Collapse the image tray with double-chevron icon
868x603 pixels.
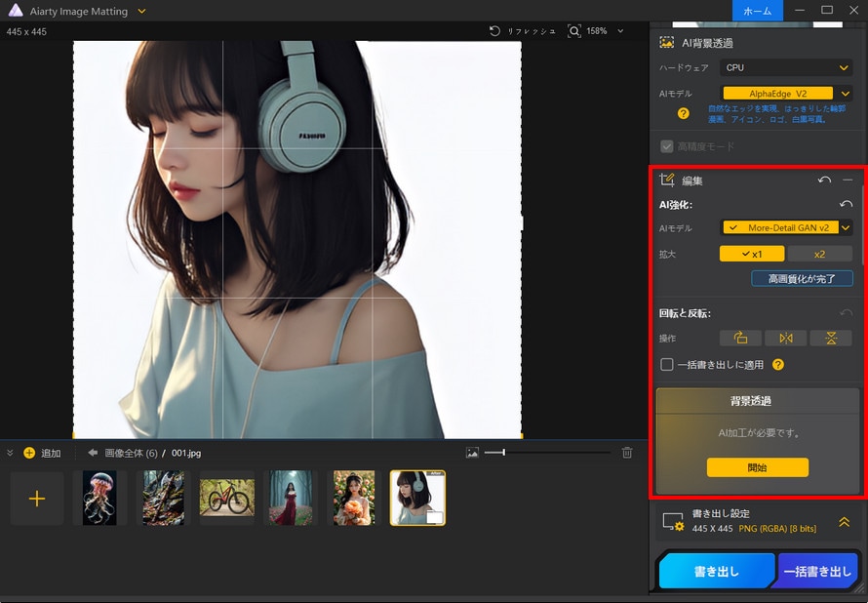coord(10,453)
